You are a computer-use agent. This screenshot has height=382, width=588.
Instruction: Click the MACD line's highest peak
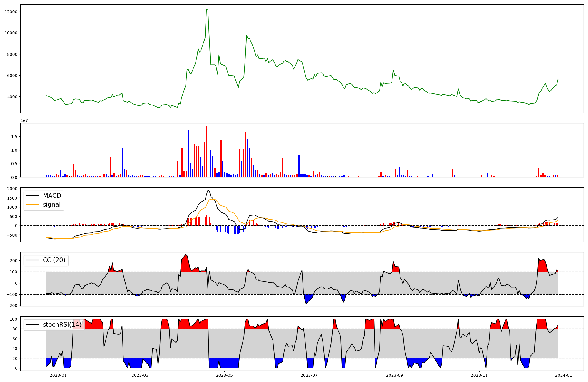(208, 190)
